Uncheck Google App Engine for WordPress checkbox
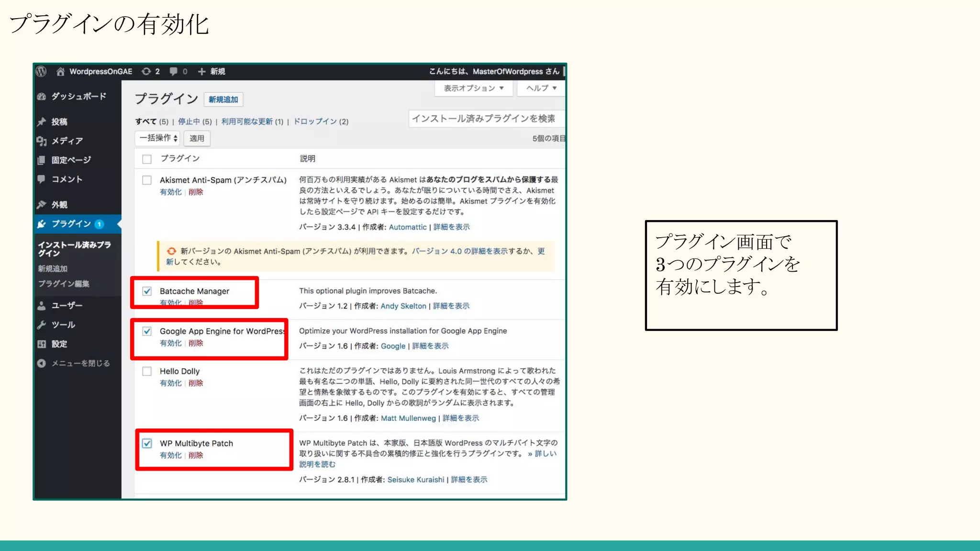980x551 pixels. [147, 331]
